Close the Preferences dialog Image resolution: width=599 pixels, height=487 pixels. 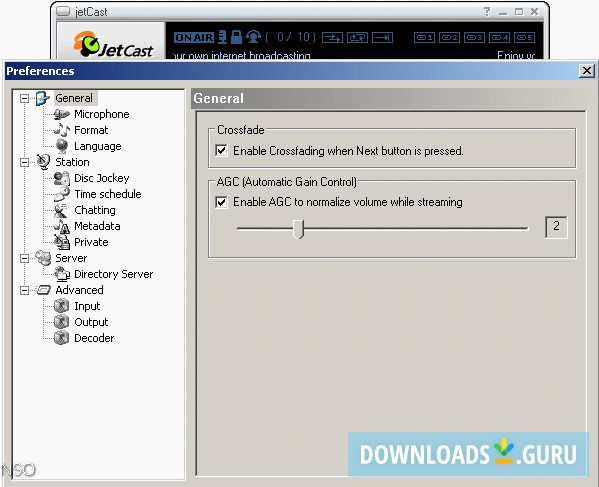pyautogui.click(x=587, y=71)
